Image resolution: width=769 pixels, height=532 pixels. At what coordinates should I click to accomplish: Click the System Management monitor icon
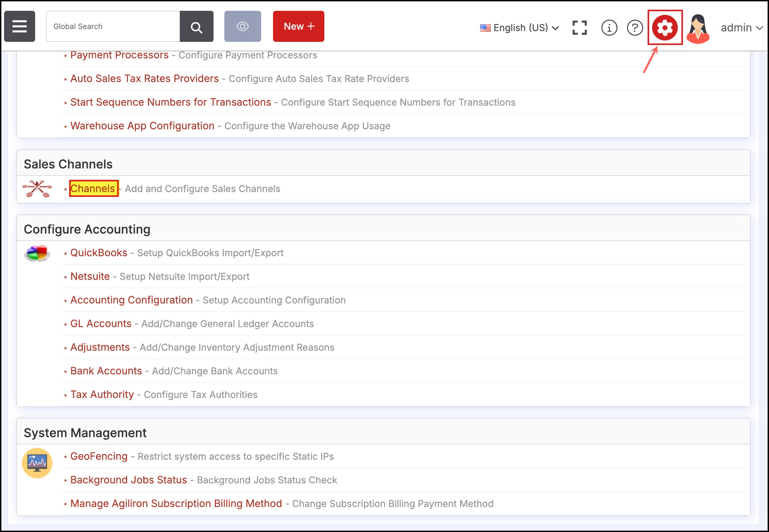click(x=37, y=463)
